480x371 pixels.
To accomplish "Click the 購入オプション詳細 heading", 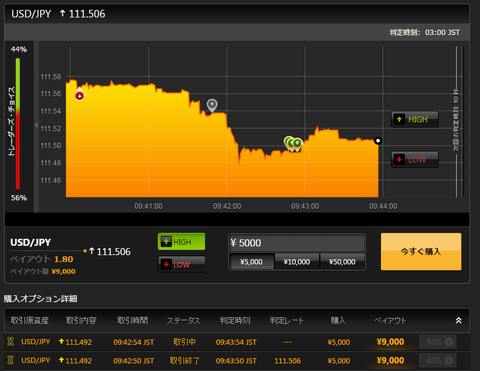I will [x=40, y=298].
